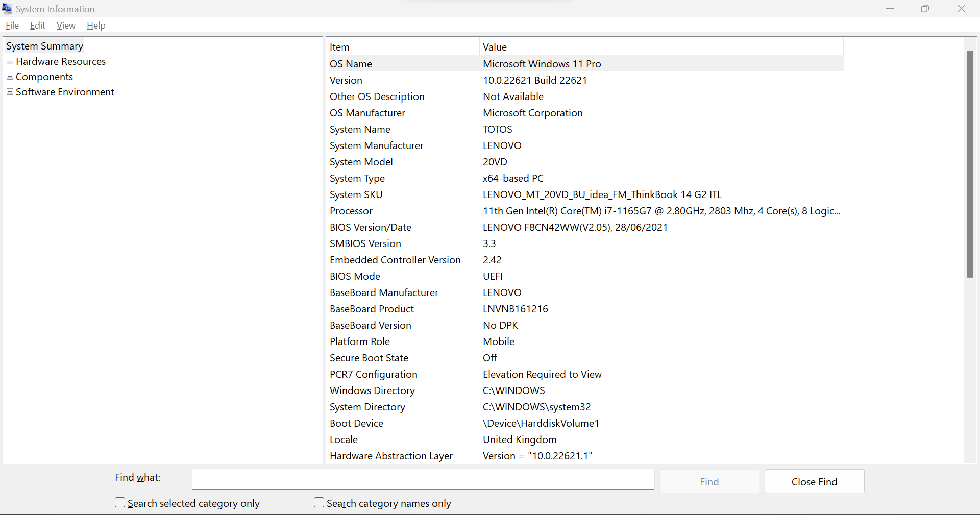Click the vertical scrollbar thumb

click(970, 164)
